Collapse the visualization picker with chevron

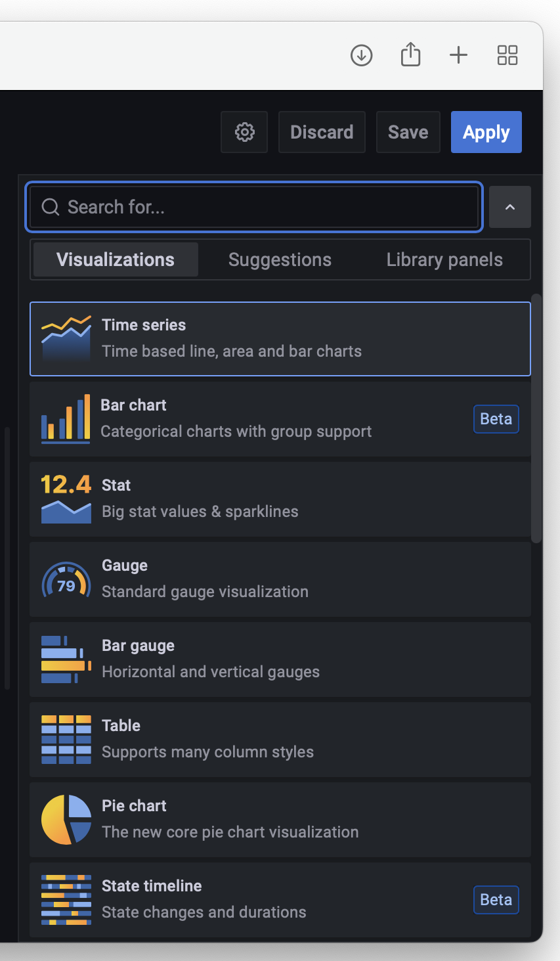click(x=510, y=207)
